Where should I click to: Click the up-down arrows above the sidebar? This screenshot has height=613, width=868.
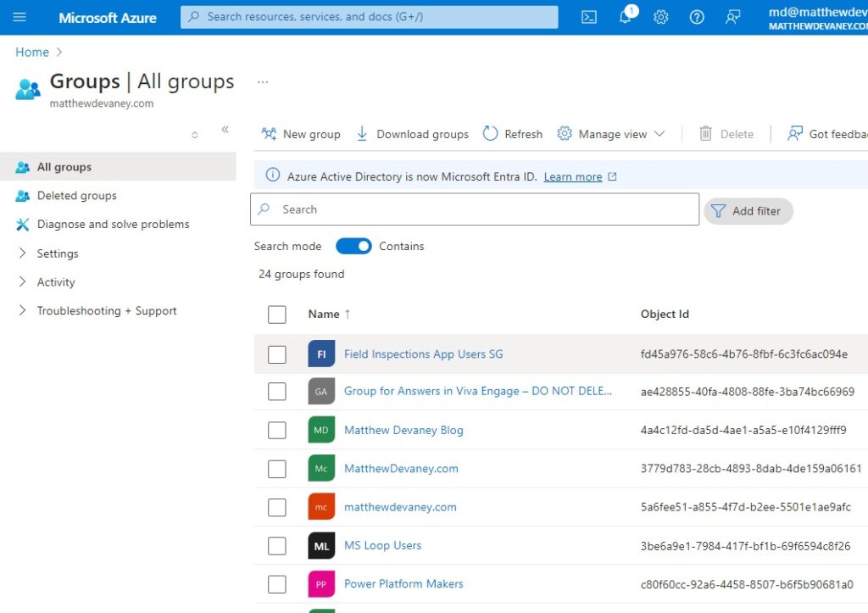(x=195, y=135)
